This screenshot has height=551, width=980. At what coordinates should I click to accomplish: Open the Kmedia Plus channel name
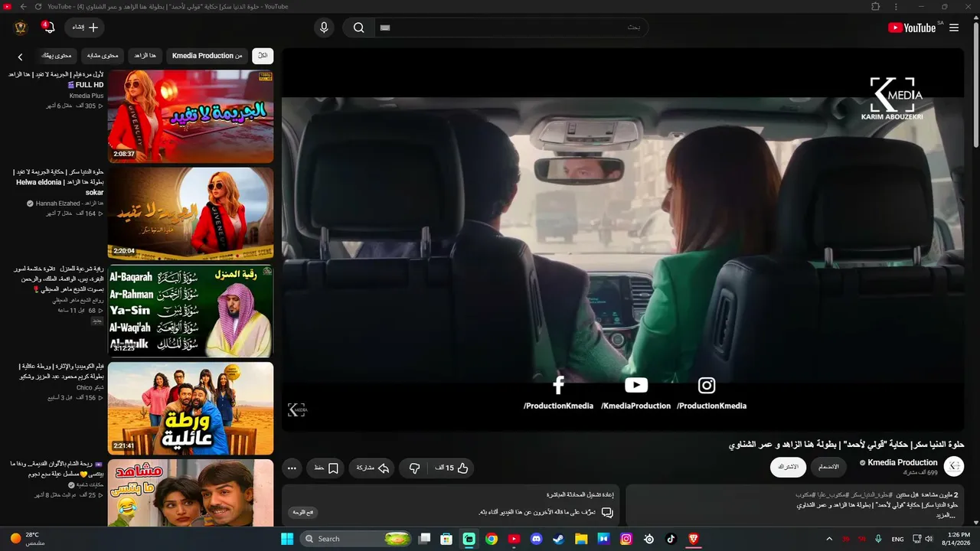pos(87,96)
